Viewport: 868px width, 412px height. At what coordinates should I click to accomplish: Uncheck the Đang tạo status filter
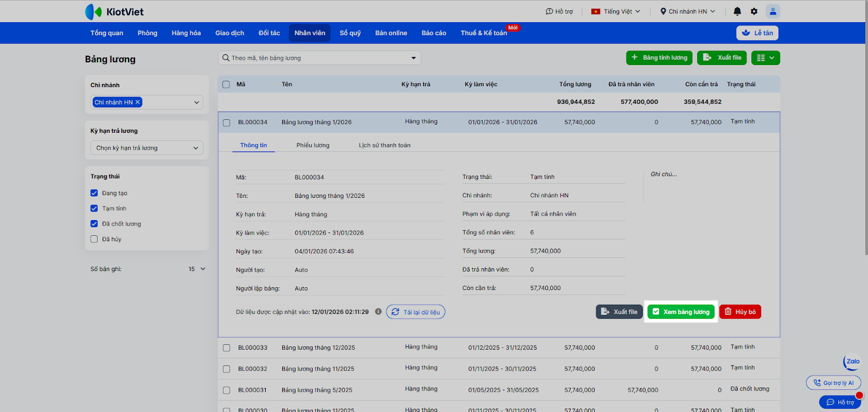click(94, 193)
